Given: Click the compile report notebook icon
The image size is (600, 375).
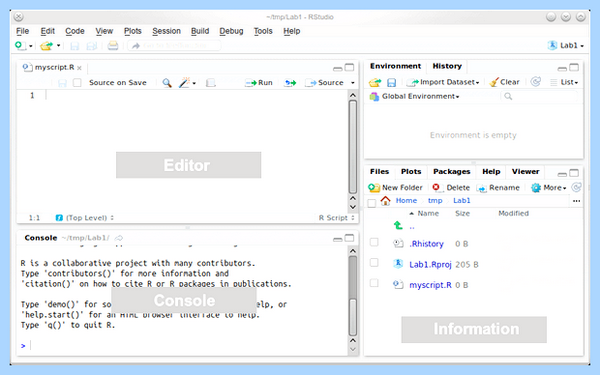Looking at the screenshot, I should pos(210,83).
